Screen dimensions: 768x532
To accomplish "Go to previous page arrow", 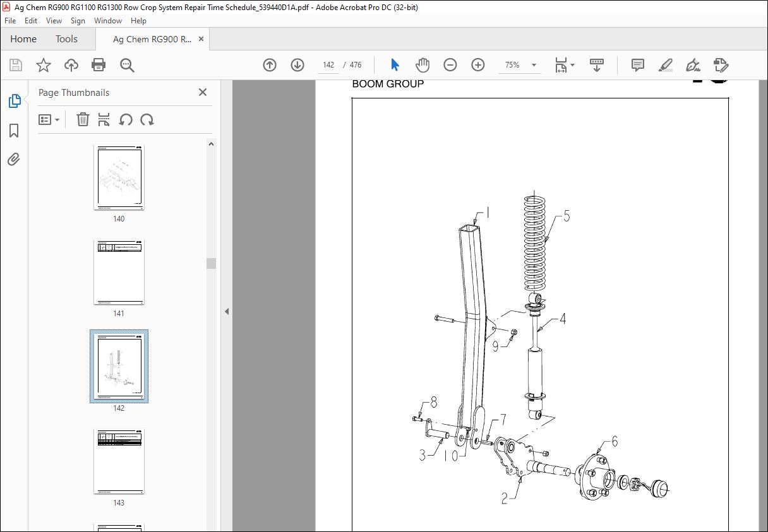I will 270,65.
